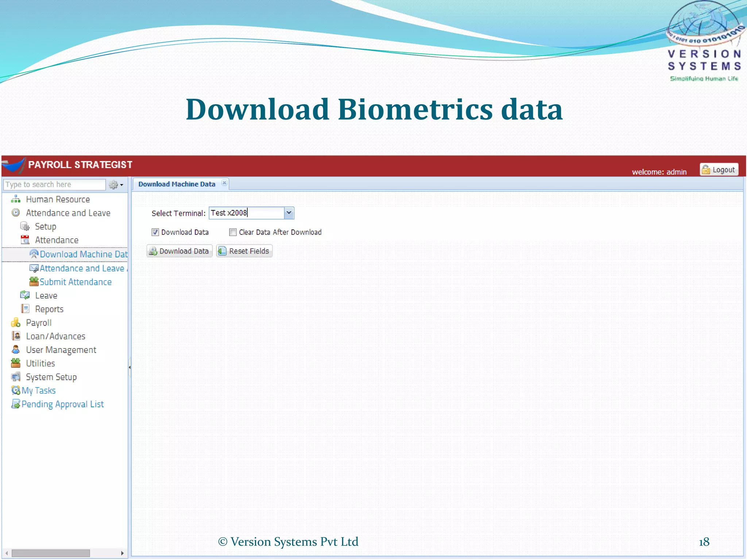
Task: Click the Reset Fields button
Action: pos(244,251)
